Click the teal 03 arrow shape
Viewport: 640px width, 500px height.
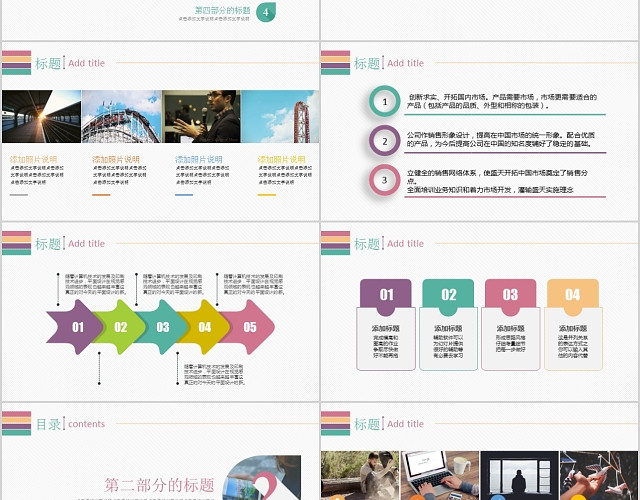pos(163,327)
